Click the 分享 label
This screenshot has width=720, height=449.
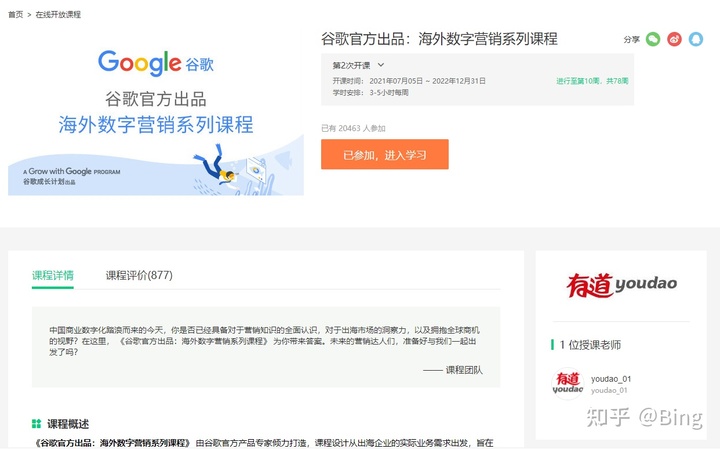pyautogui.click(x=631, y=39)
